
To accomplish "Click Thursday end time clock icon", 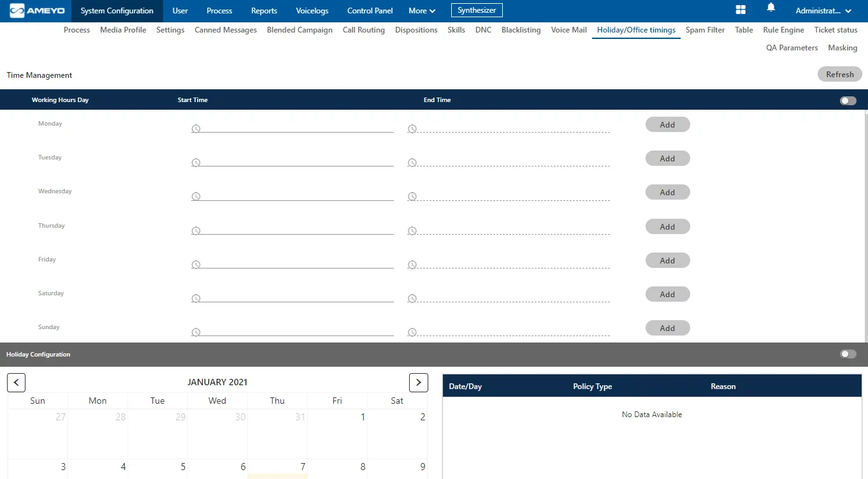I will click(412, 231).
